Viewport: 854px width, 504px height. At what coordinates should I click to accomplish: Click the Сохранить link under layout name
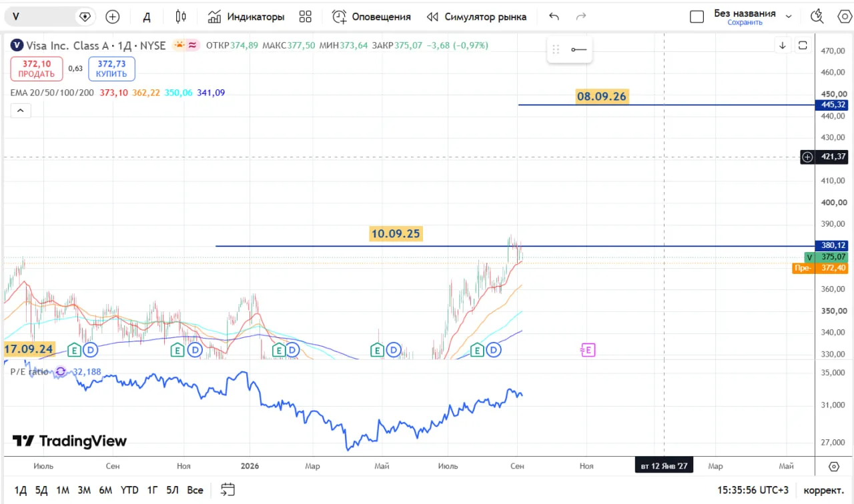click(745, 23)
